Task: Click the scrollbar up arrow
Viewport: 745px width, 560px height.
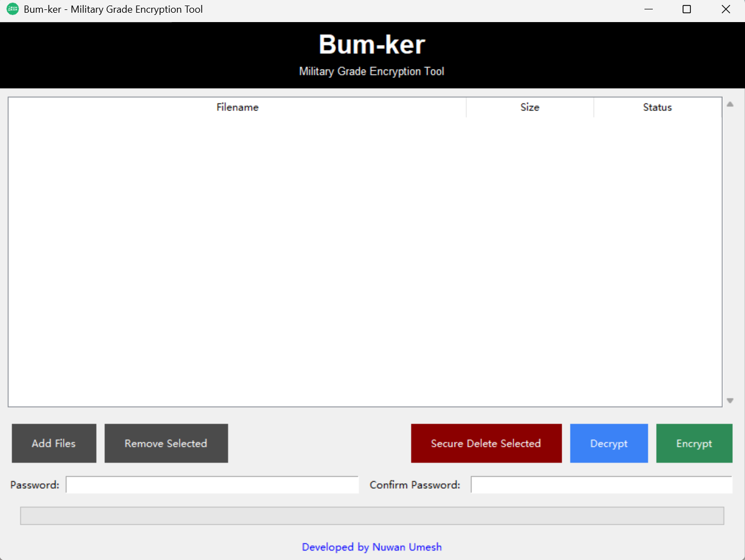Action: tap(730, 104)
